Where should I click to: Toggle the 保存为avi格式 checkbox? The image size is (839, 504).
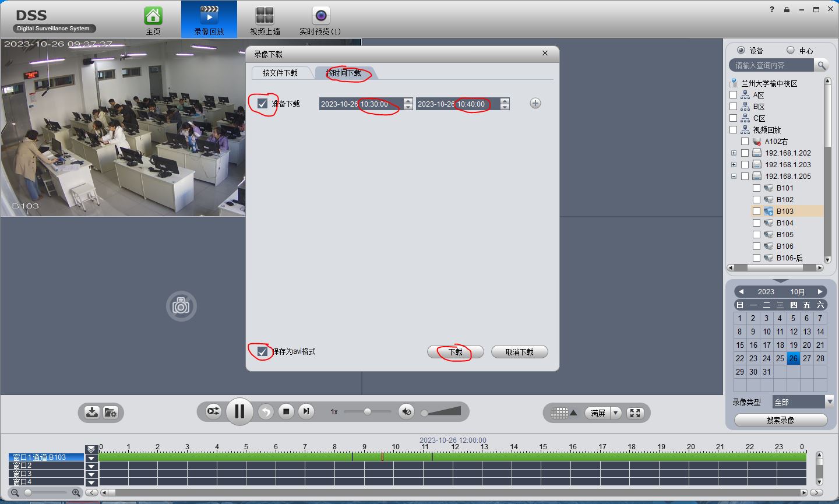[x=262, y=351]
